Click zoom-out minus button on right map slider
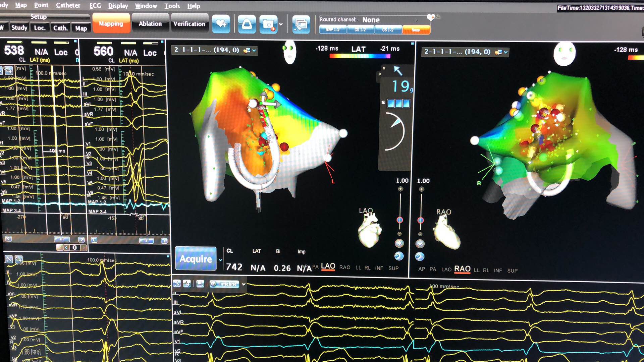This screenshot has height=362, width=644. tap(420, 234)
